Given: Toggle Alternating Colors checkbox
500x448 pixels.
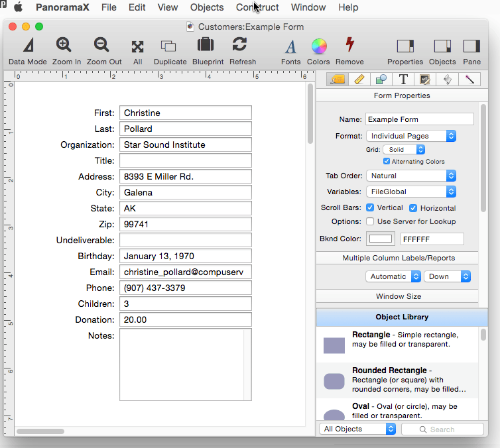Looking at the screenshot, I should pos(386,161).
